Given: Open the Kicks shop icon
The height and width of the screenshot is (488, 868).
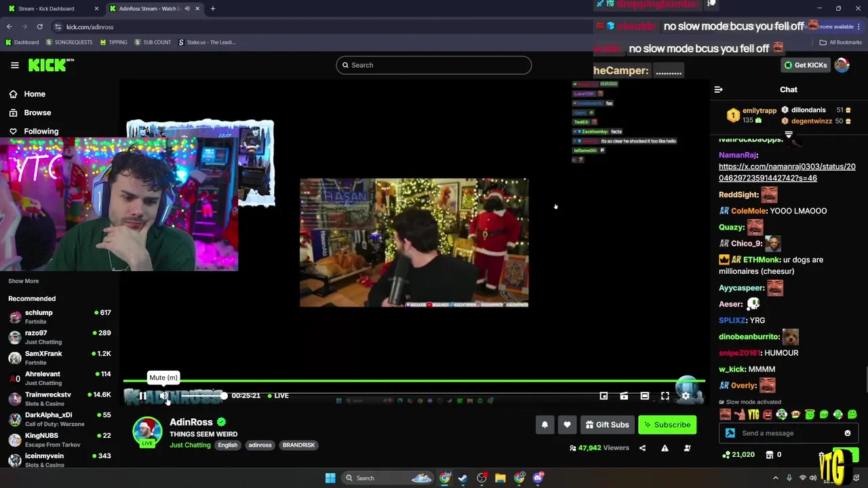Looking at the screenshot, I should coord(771,455).
